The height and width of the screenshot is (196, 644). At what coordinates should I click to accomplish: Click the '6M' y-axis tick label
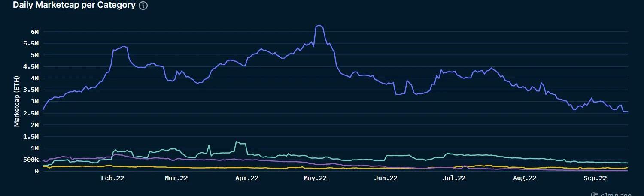(x=34, y=32)
